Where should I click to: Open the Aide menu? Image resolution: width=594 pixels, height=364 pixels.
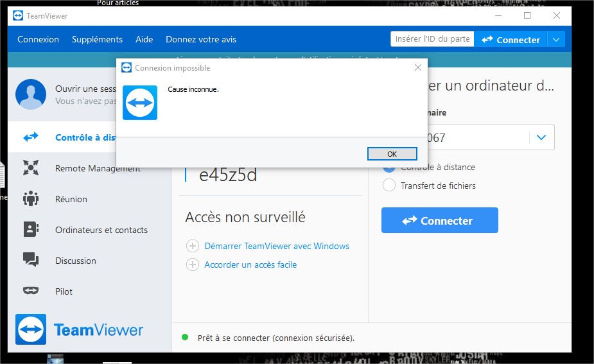point(144,39)
